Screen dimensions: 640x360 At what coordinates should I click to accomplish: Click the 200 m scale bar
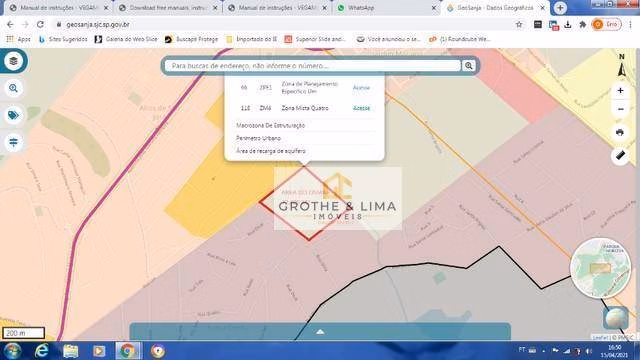[x=23, y=333]
